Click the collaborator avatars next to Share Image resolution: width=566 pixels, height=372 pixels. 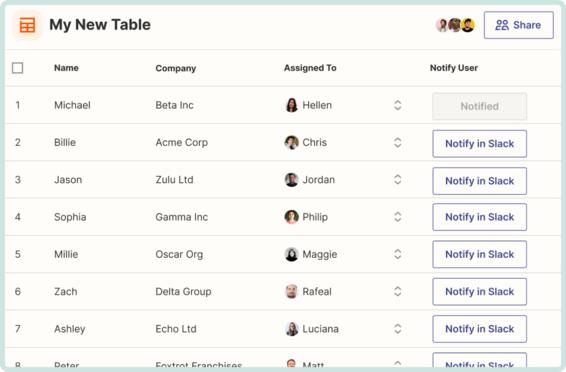pyautogui.click(x=455, y=25)
